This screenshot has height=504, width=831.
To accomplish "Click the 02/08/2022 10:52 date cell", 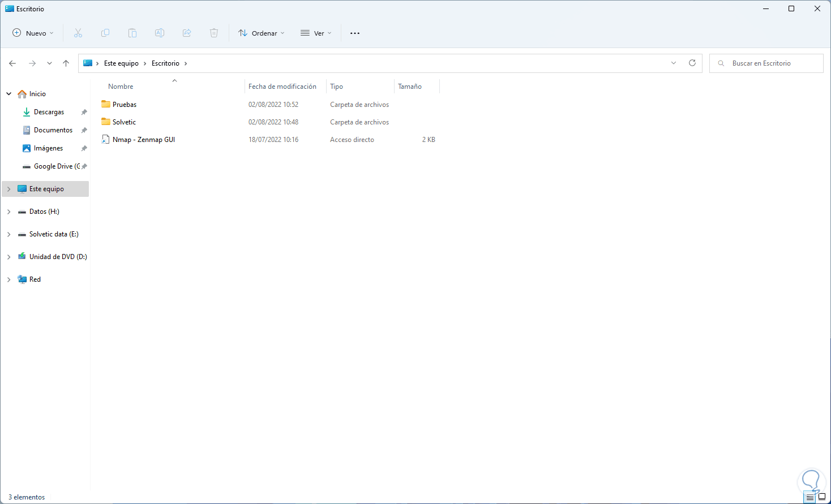I will coord(273,105).
